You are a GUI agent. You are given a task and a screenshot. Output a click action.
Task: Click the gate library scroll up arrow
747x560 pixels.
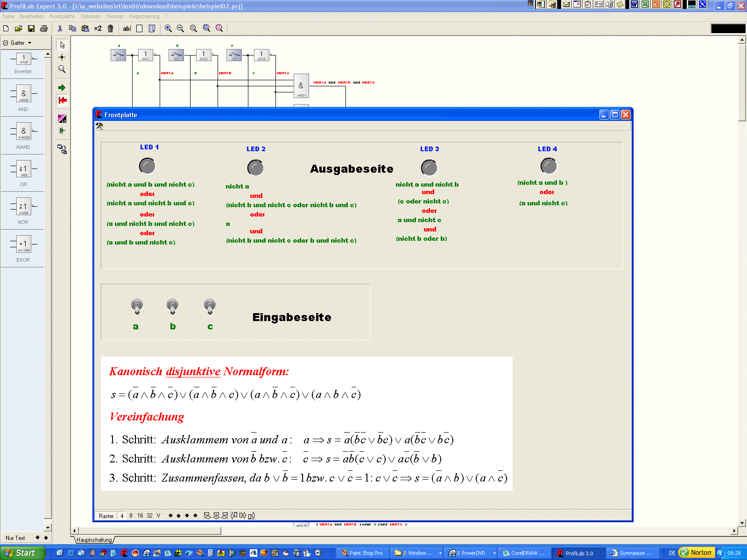[x=48, y=54]
